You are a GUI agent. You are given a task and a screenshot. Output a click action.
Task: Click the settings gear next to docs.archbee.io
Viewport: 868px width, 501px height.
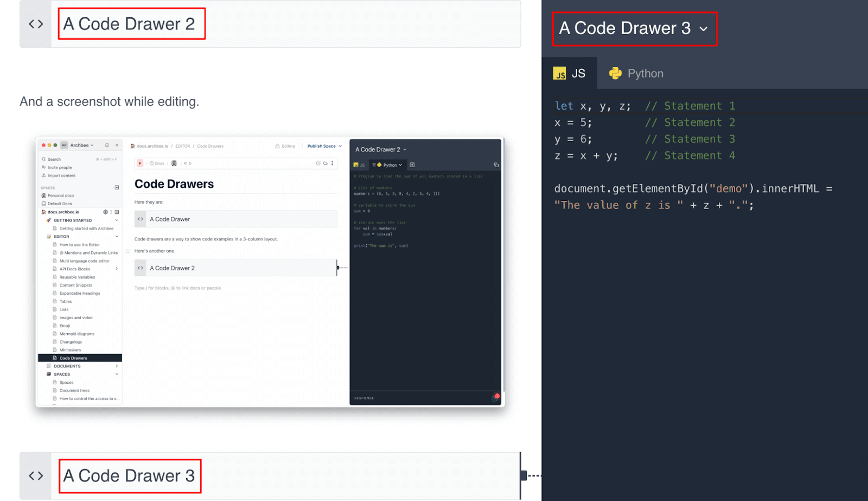[x=105, y=212]
